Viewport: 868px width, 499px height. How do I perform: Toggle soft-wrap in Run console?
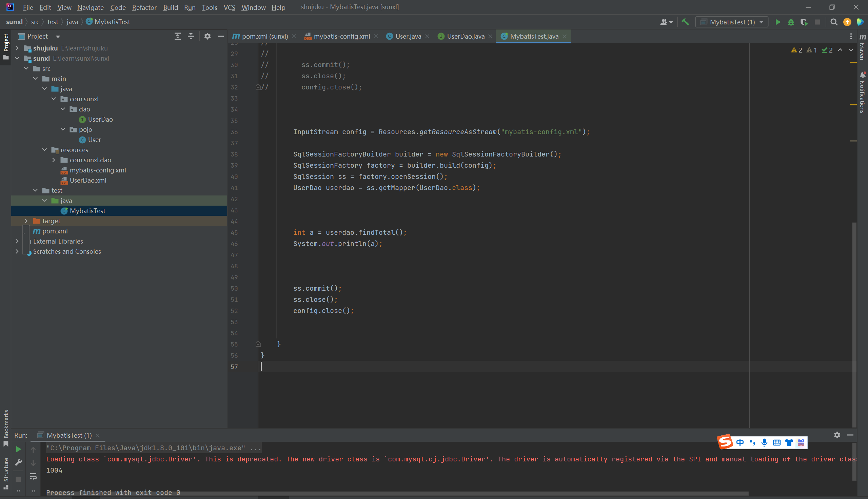(x=33, y=477)
